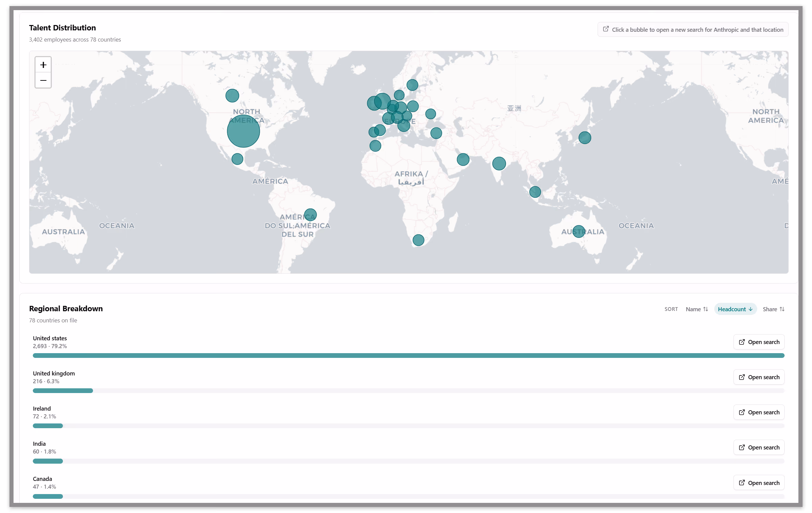Click the South Africa map bubble
Viewport: 812px width, 513px height.
point(418,240)
